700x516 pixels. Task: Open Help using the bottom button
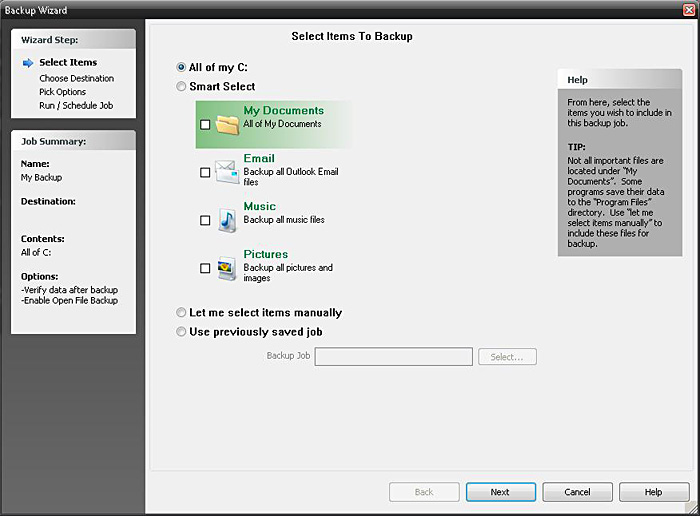click(x=654, y=492)
